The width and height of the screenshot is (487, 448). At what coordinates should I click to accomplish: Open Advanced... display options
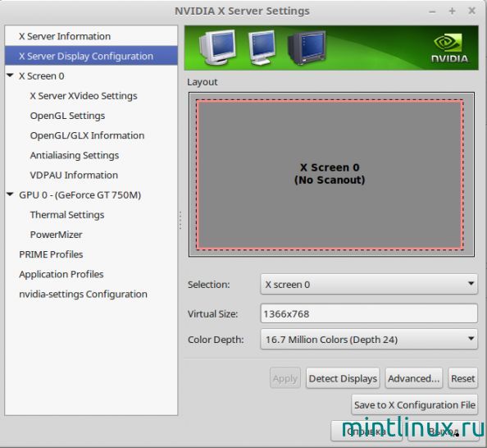pyautogui.click(x=414, y=378)
